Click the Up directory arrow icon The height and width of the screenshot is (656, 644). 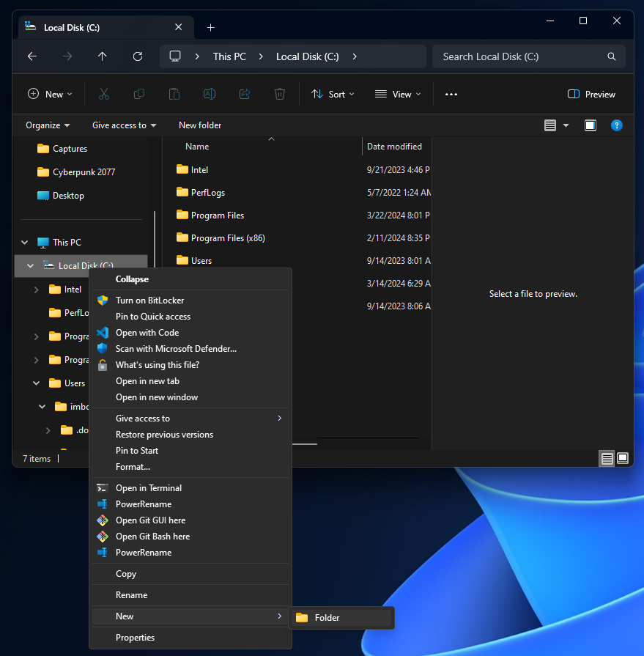pyautogui.click(x=102, y=56)
